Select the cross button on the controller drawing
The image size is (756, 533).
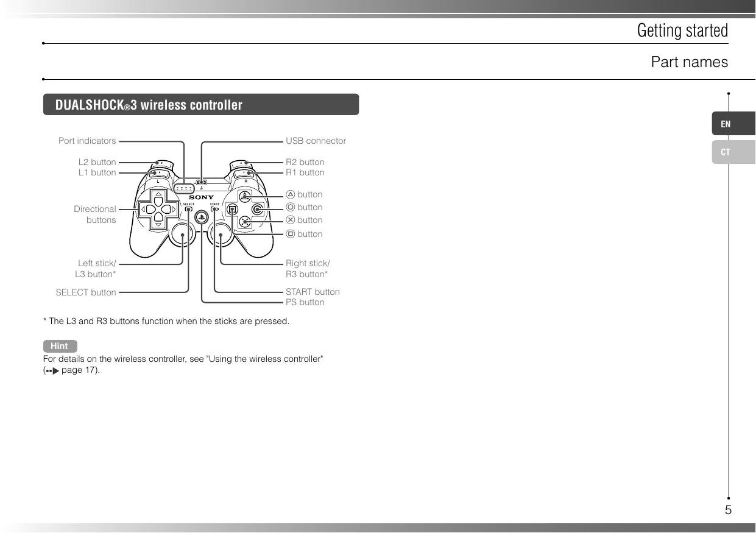[244, 222]
